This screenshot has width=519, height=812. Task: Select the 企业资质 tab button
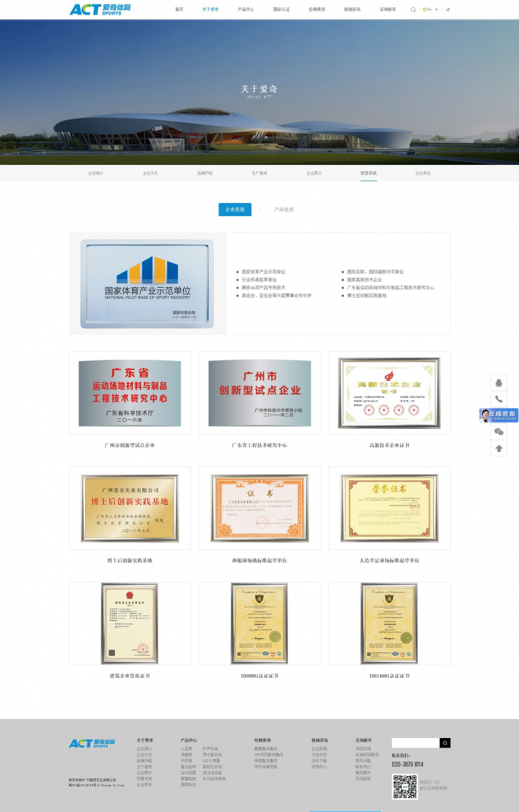pyautogui.click(x=235, y=210)
